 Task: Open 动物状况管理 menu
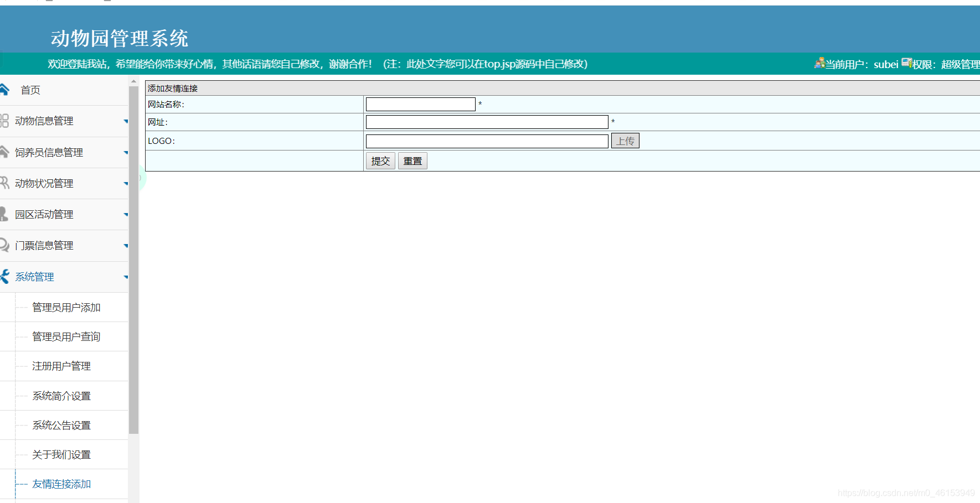(44, 183)
